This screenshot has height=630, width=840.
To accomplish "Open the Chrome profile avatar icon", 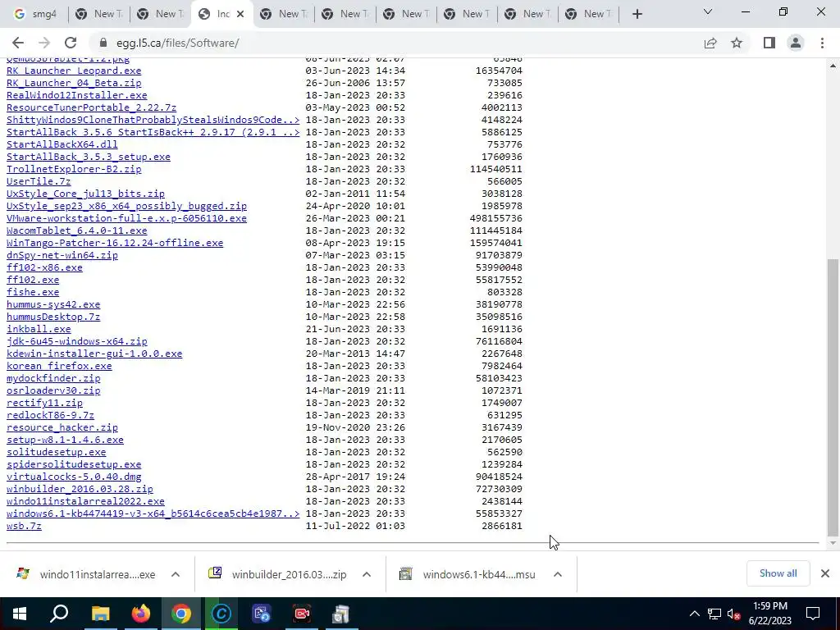I will click(796, 43).
